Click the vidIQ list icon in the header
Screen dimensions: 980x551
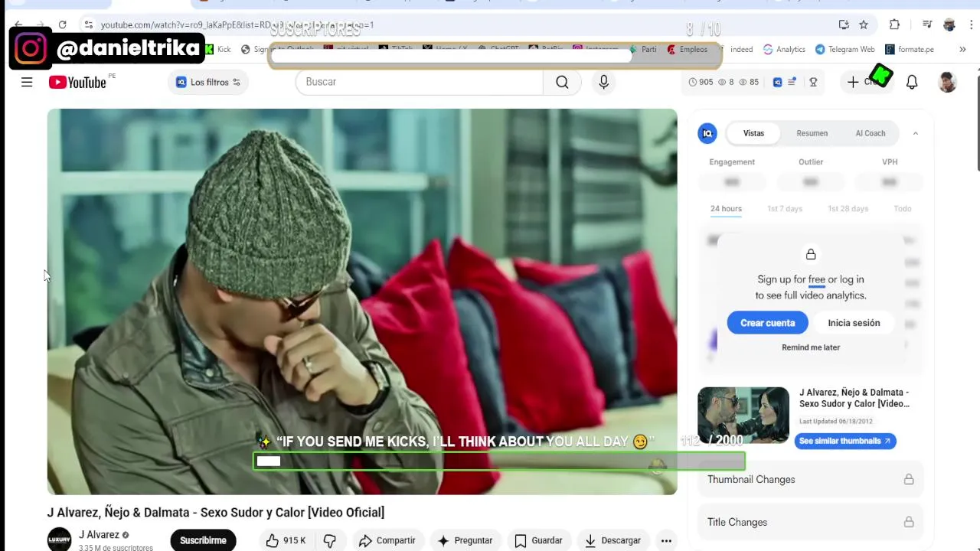(792, 82)
